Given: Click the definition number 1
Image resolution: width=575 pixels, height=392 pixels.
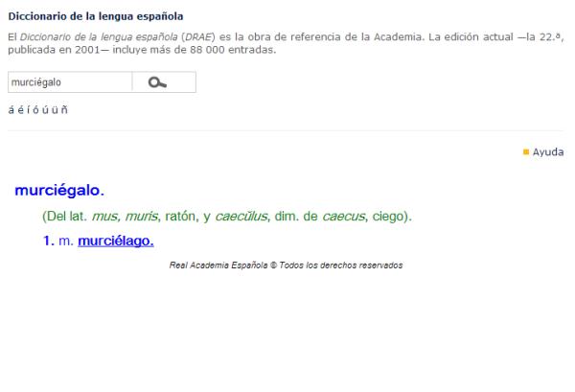Looking at the screenshot, I should 47,241.
